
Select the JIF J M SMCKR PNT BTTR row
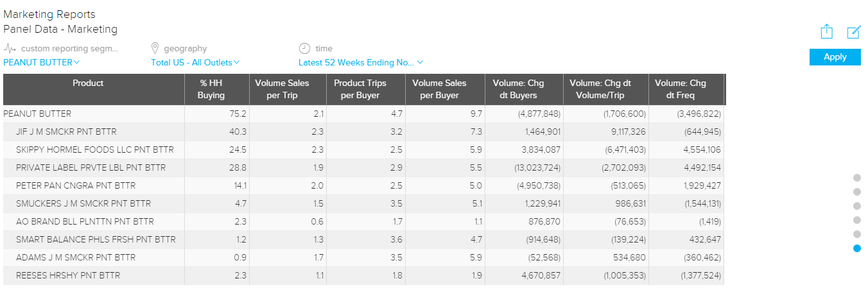tap(66, 132)
